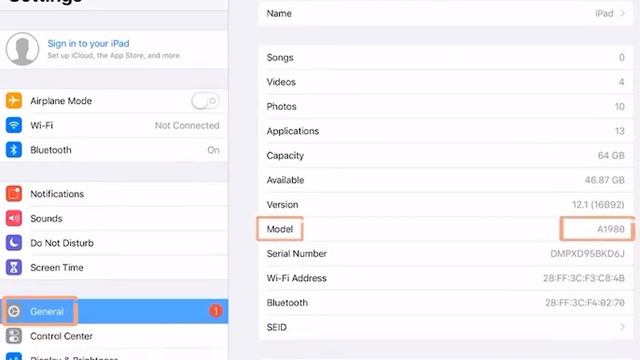
Task: Tap the Wi-Fi settings icon
Action: tap(14, 125)
